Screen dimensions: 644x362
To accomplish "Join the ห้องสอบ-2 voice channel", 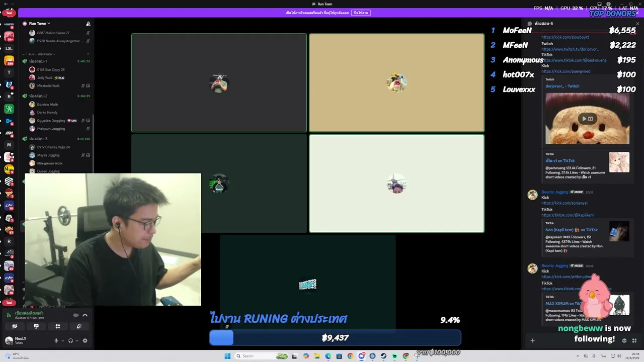I will pos(56,96).
